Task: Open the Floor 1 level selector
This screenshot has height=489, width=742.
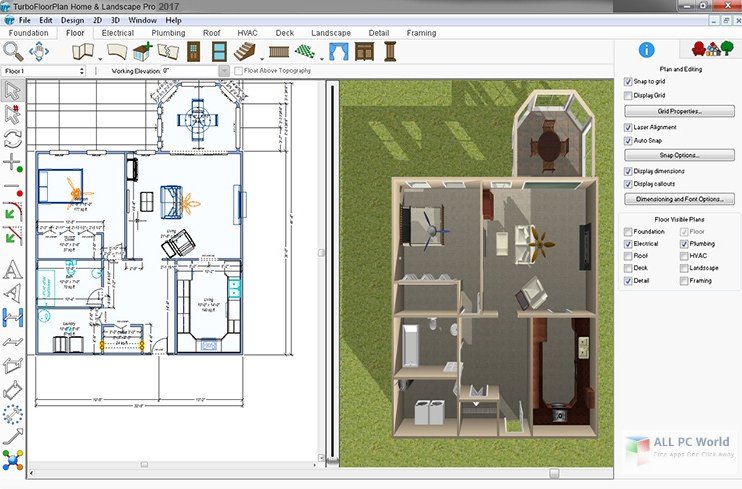Action: tap(44, 71)
